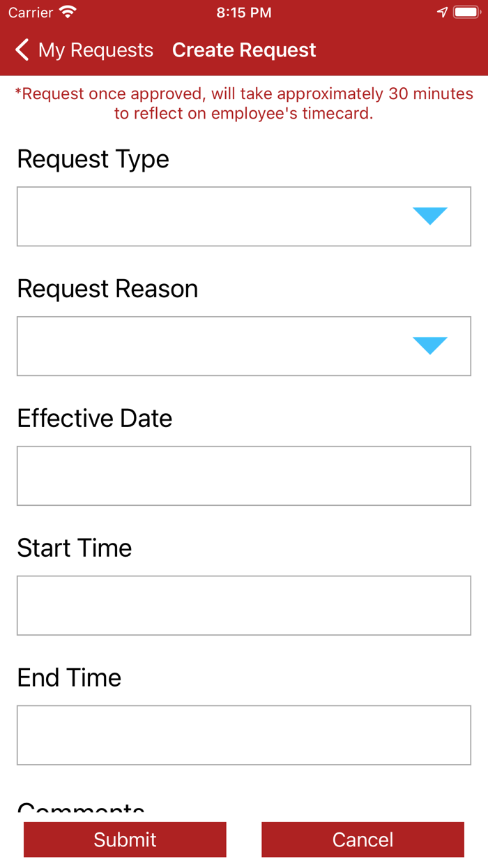The width and height of the screenshot is (488, 868).
Task: Click inside the Effective Date field
Action: point(244,475)
